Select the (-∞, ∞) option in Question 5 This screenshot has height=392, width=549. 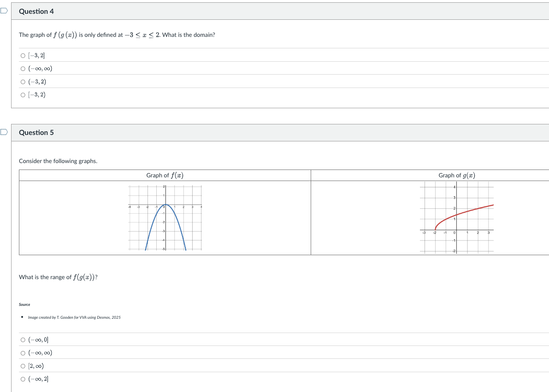point(22,352)
